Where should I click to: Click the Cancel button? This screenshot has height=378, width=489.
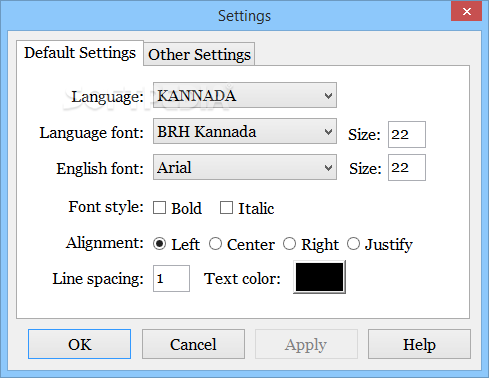tap(193, 344)
